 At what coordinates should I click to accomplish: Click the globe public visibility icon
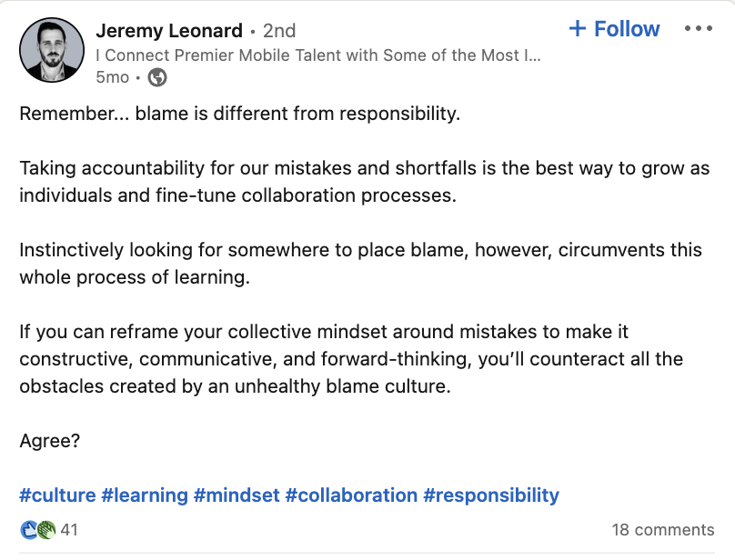point(157,77)
